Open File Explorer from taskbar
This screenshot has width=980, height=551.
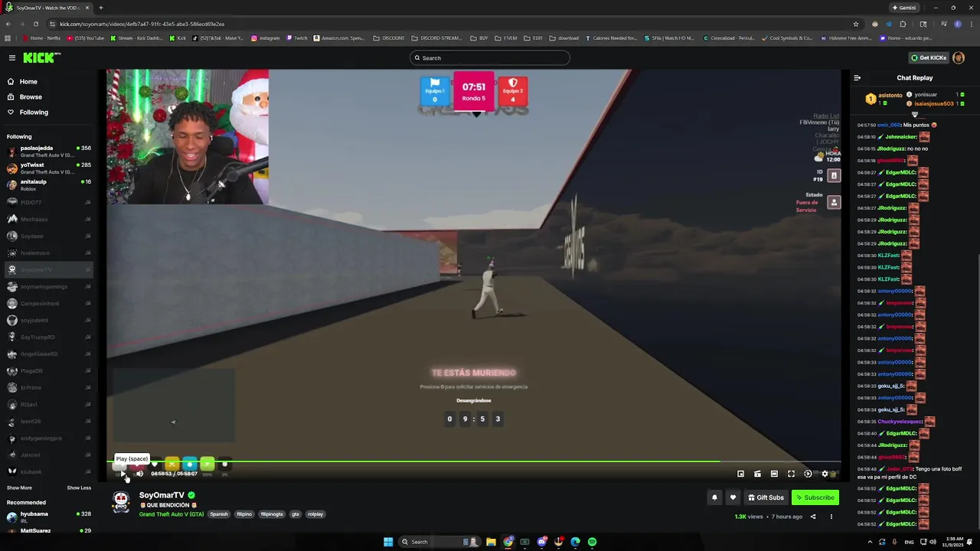coord(491,542)
